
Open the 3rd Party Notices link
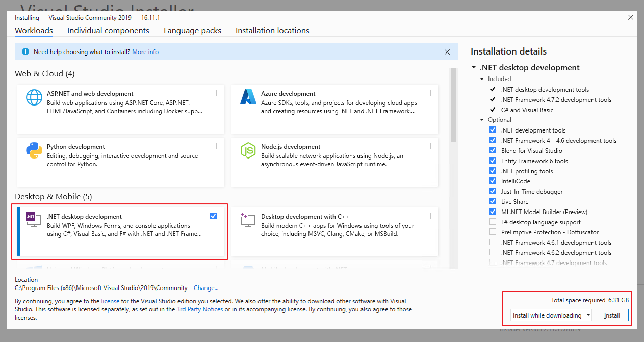[199, 309]
